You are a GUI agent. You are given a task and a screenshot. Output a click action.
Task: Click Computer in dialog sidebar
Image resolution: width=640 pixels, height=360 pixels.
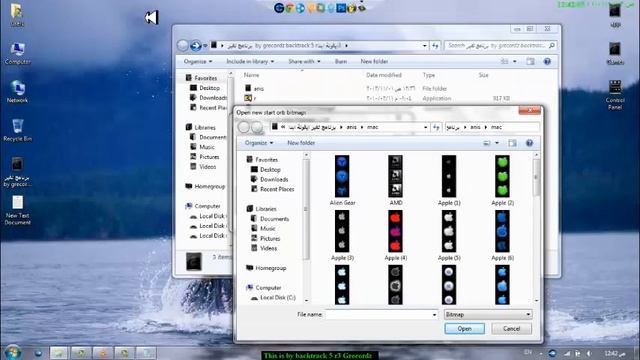tap(264, 288)
